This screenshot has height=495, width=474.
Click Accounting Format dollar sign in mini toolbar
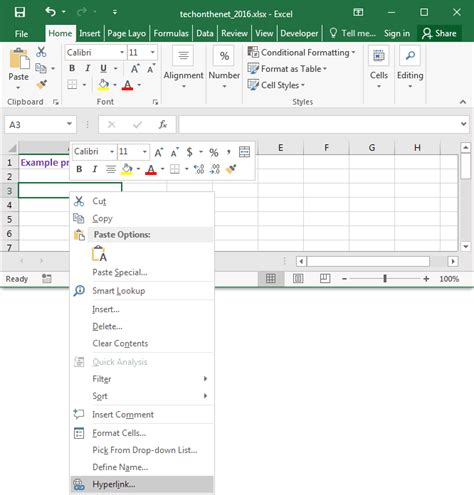(189, 152)
